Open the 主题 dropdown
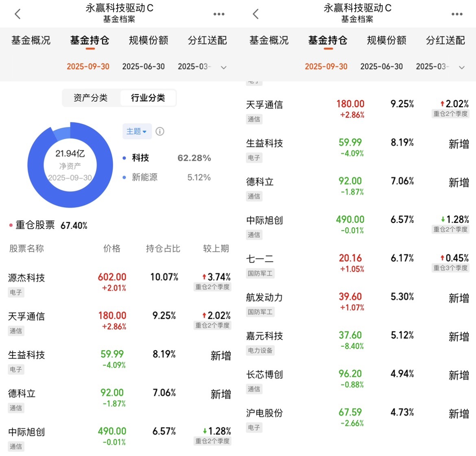The width and height of the screenshot is (476, 456). point(137,131)
